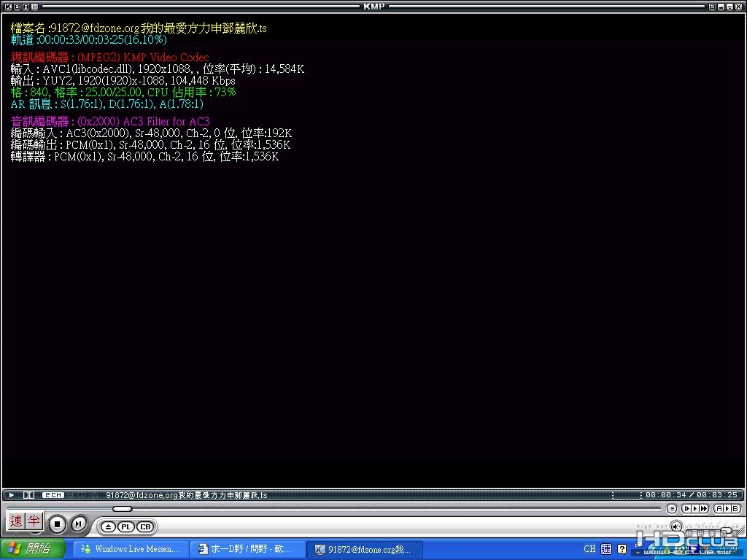Click the CH language bar indicator
This screenshot has height=560, width=747.
point(589,549)
